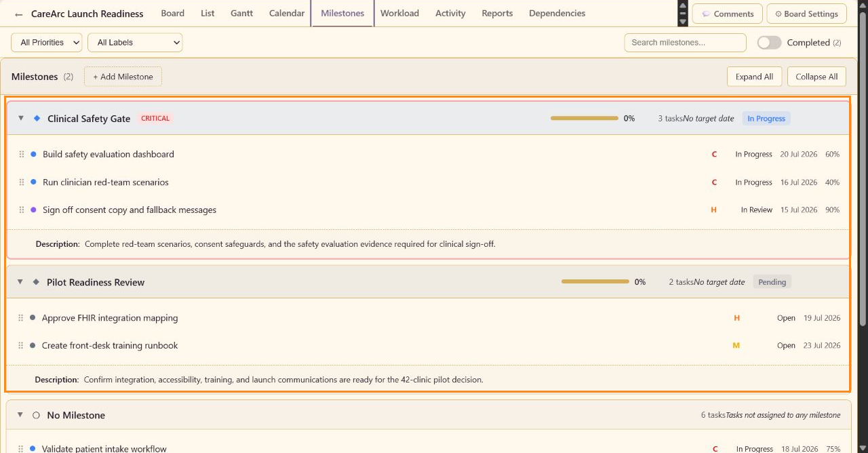Image resolution: width=868 pixels, height=453 pixels.
Task: Collapse the No Milestone group
Action: click(20, 415)
